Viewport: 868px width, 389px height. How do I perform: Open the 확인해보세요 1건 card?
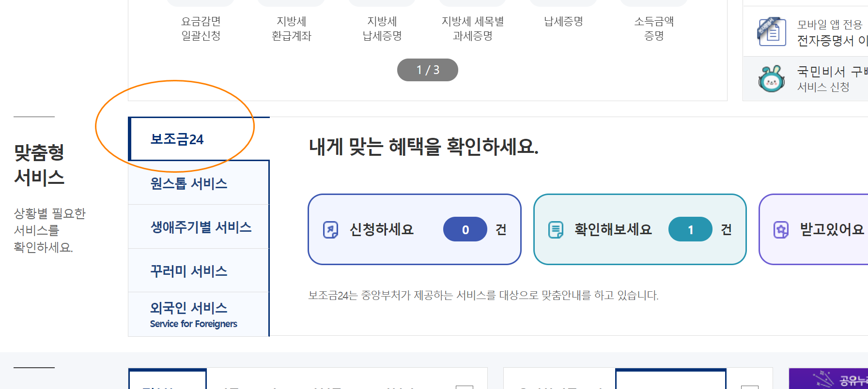pos(640,229)
